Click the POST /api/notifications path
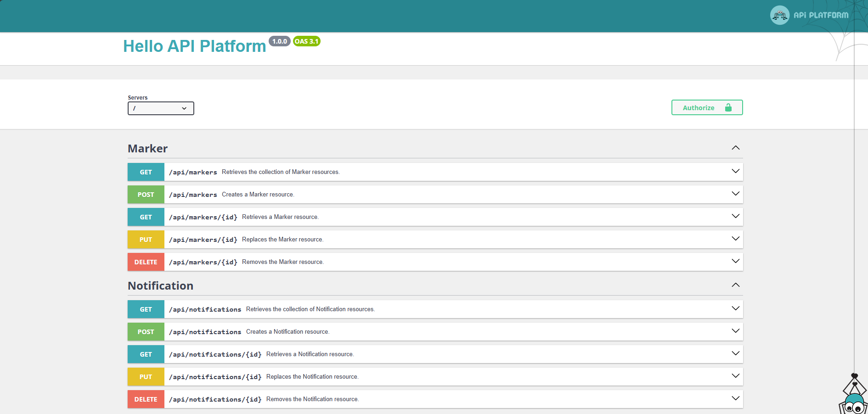 205,332
